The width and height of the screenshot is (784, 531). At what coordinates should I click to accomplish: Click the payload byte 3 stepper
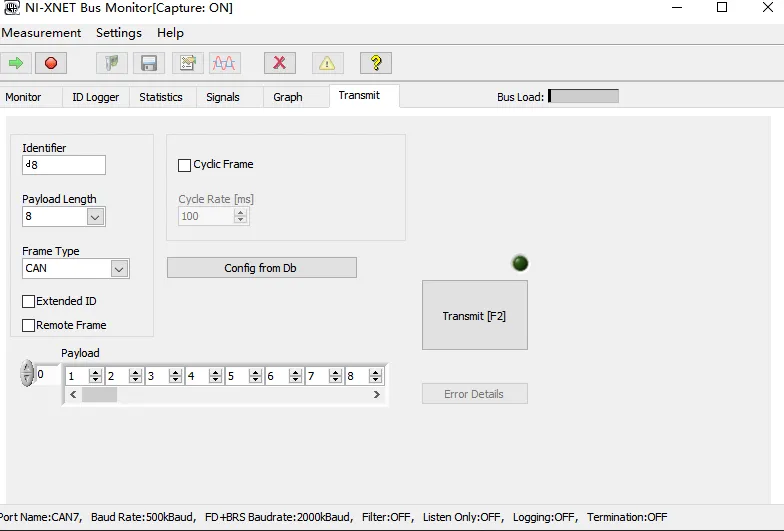pyautogui.click(x=175, y=376)
